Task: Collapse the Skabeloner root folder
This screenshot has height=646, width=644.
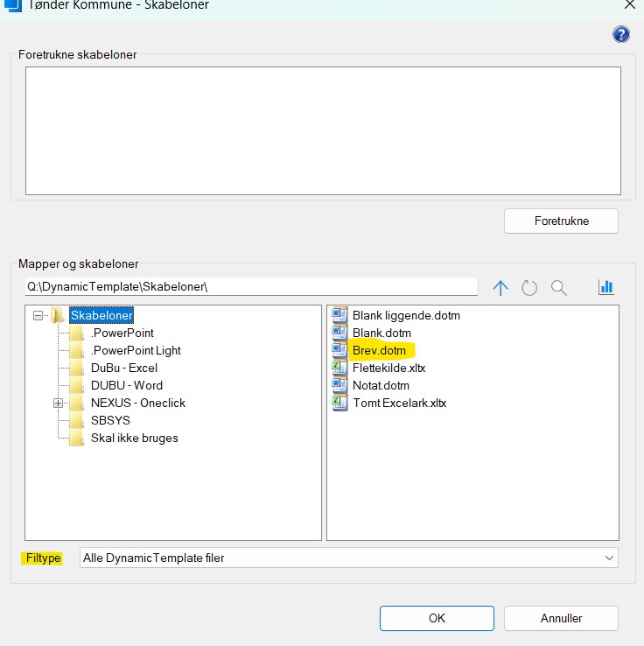Action: [38, 315]
